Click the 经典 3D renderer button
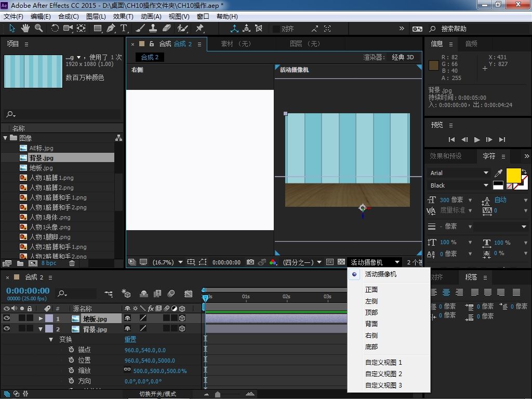The image size is (532, 399). 403,57
